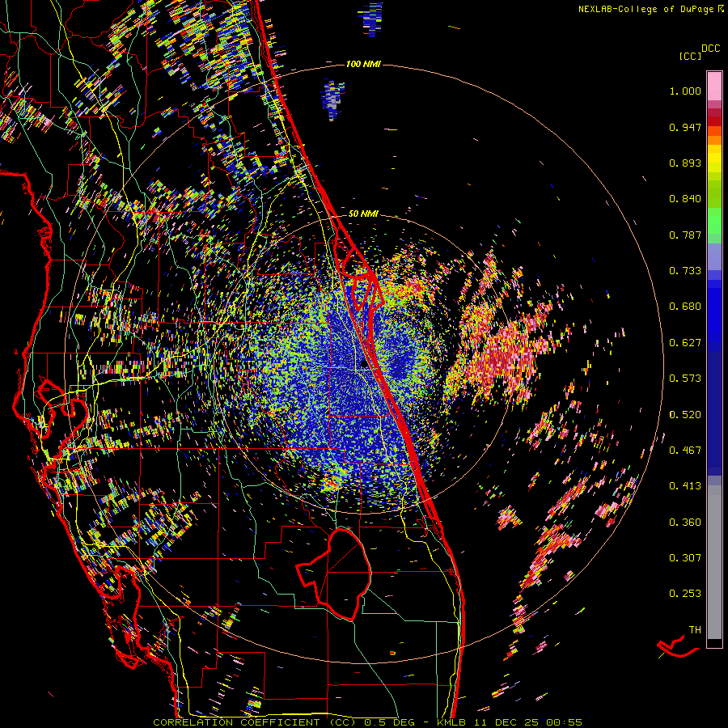Viewport: 728px width, 728px height.
Task: Click the 0.787 scale value
Action: tap(685, 235)
